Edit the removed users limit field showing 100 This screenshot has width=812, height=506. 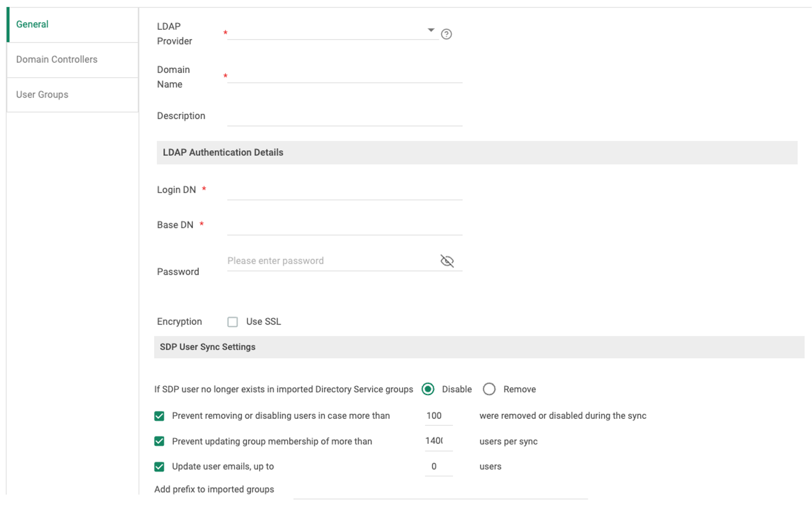(x=438, y=416)
